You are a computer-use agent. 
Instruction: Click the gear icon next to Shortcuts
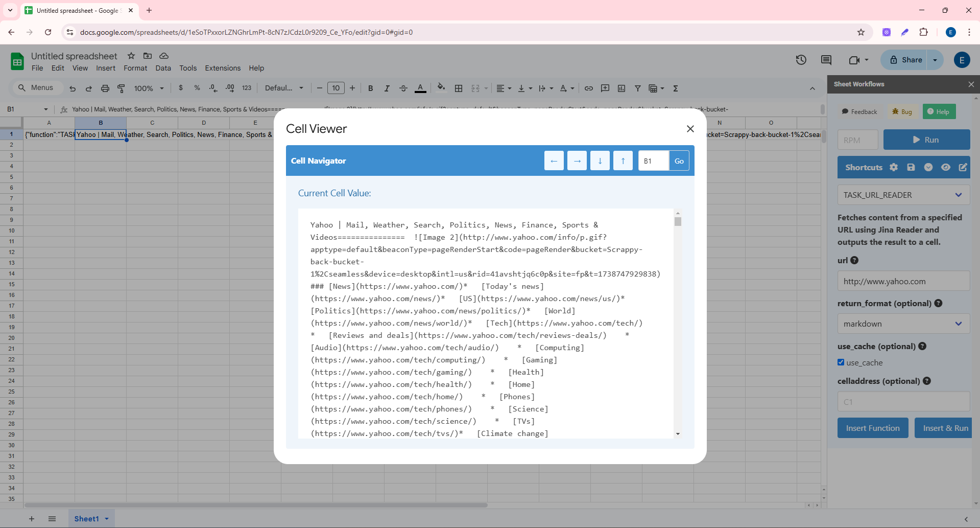(x=893, y=167)
